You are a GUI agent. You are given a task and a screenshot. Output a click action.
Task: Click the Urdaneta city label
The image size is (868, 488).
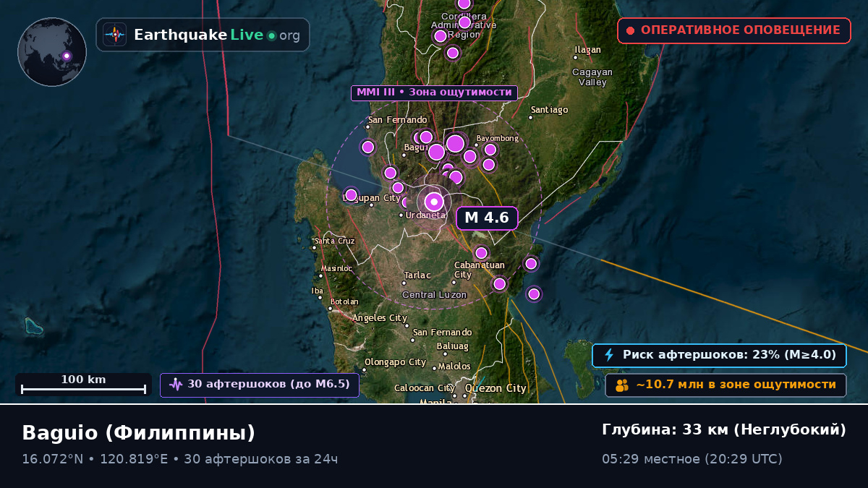click(425, 215)
